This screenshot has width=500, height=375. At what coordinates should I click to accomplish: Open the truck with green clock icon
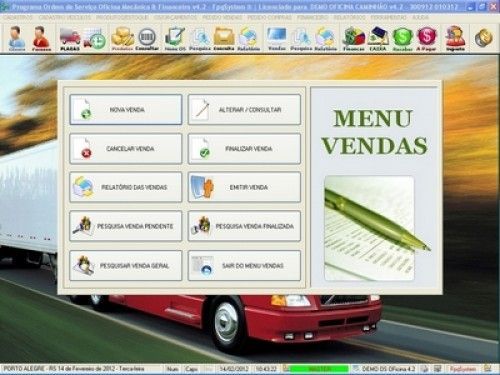point(95,39)
